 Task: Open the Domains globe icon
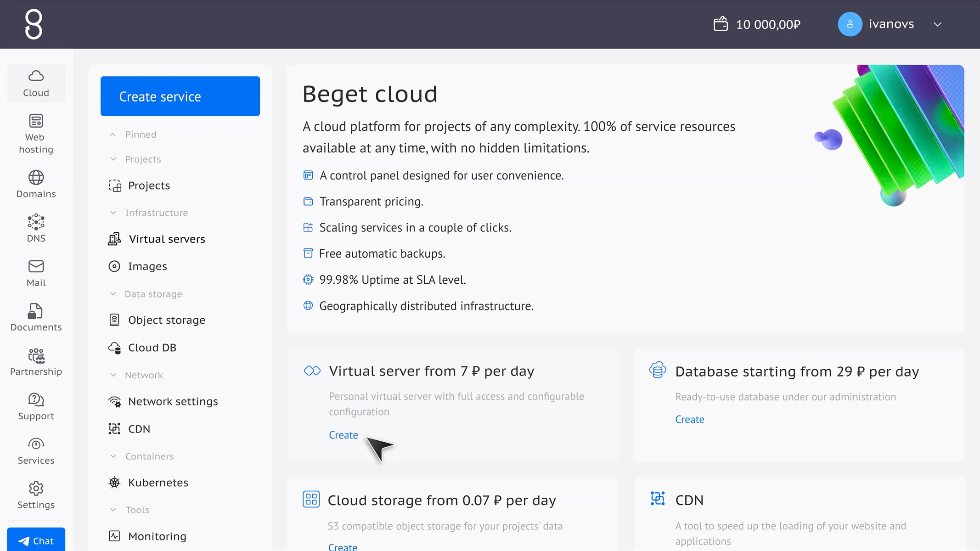pyautogui.click(x=36, y=178)
